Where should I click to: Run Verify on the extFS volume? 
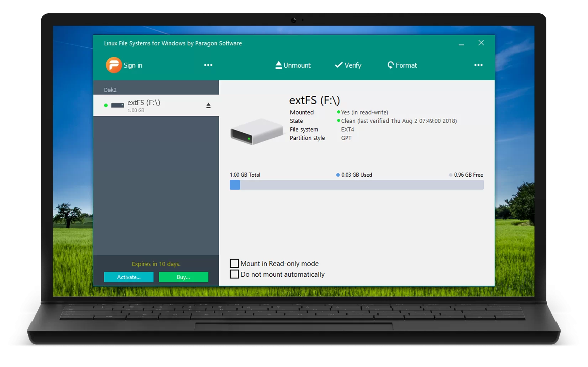(348, 65)
